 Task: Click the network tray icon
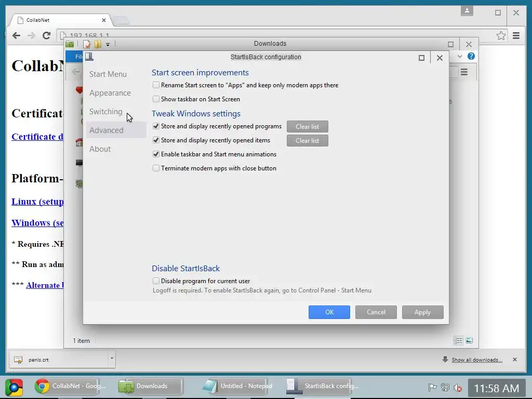[x=445, y=387]
